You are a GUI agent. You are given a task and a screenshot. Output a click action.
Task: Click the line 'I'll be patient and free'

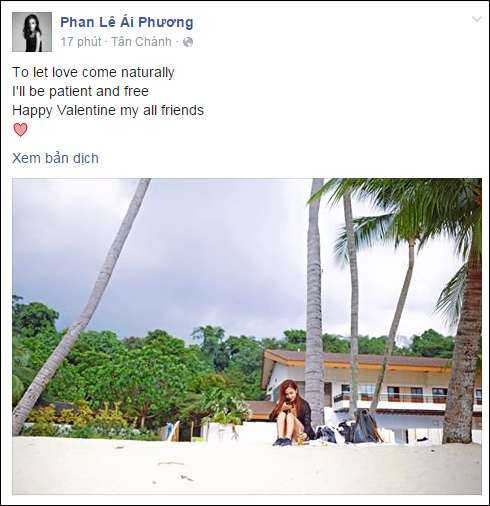(80, 91)
